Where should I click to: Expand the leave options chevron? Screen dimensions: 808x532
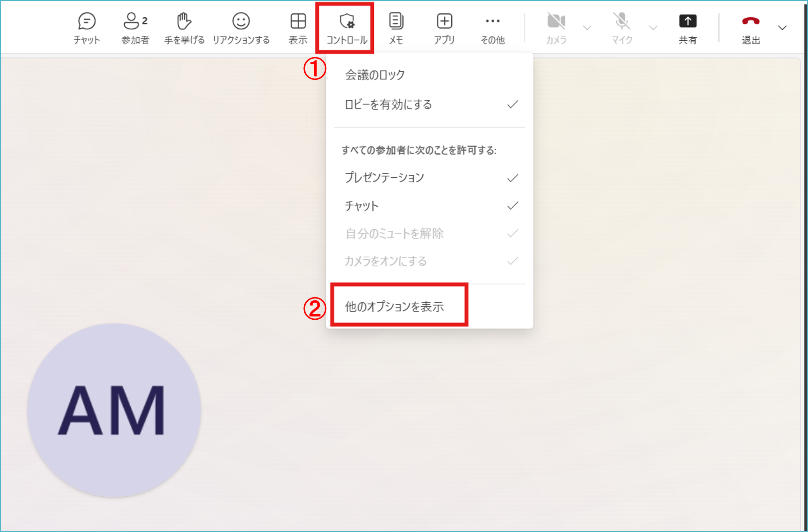[x=782, y=28]
